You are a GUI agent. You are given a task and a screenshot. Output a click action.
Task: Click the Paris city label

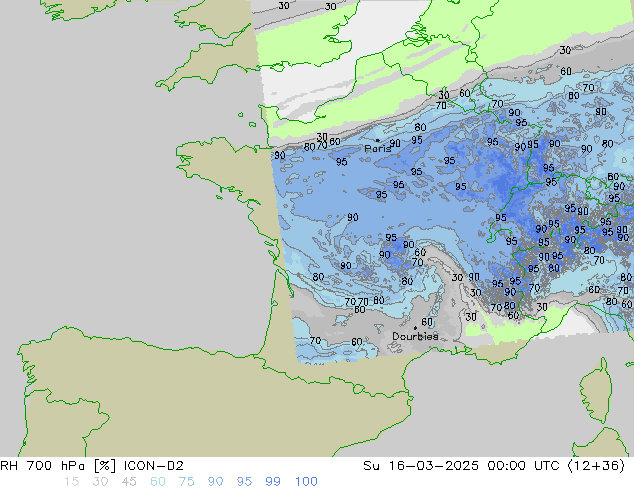coord(378,149)
